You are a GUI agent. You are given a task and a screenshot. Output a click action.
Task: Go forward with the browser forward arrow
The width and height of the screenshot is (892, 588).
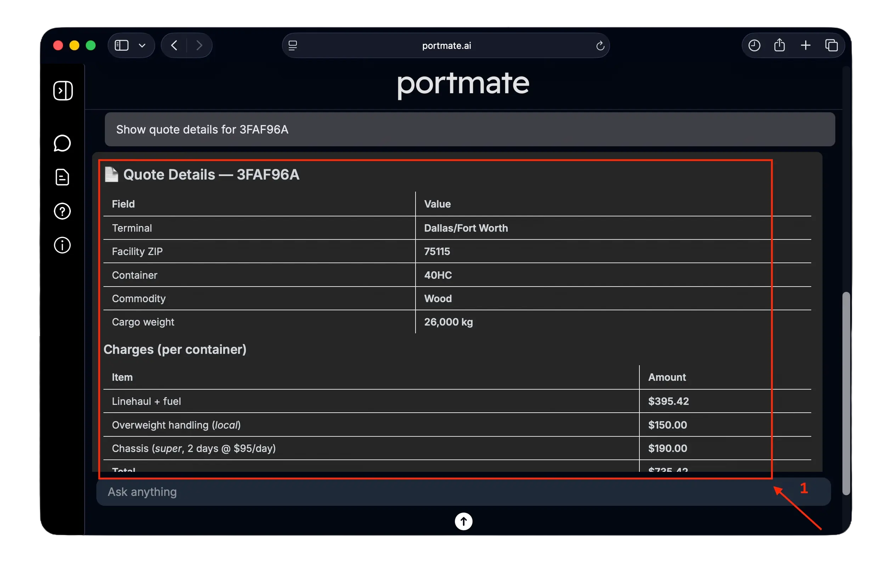click(x=199, y=45)
